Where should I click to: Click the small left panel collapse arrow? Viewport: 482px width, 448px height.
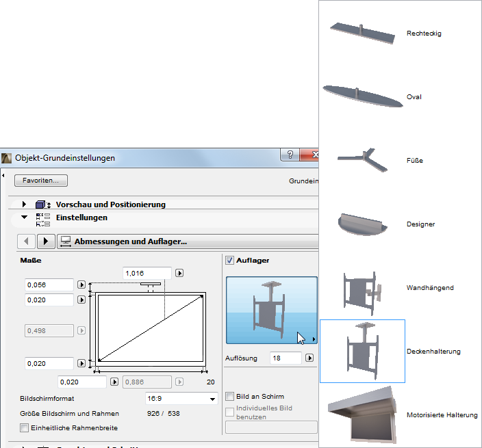tap(3, 176)
